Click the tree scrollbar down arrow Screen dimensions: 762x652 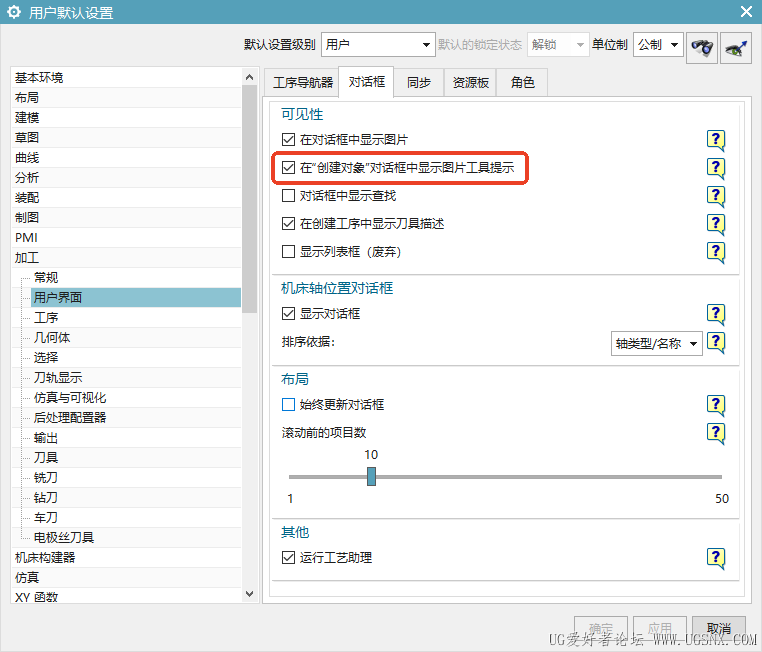pos(249,594)
